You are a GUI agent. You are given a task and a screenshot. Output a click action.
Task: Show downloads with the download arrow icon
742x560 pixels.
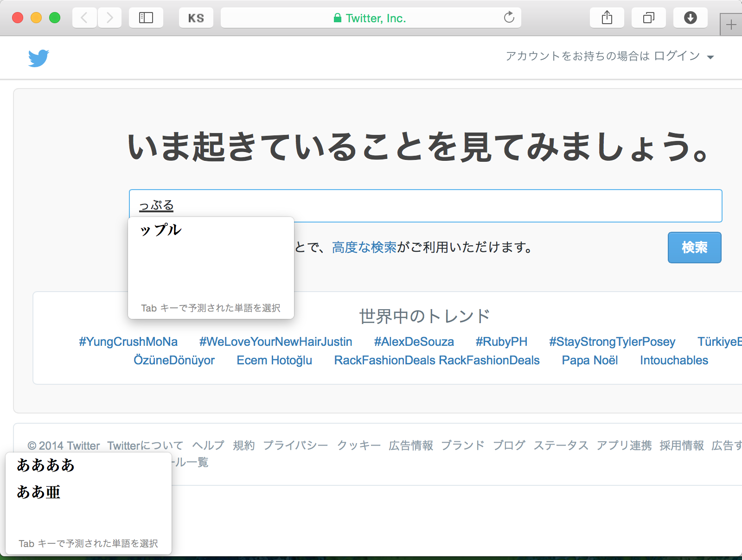click(x=690, y=18)
